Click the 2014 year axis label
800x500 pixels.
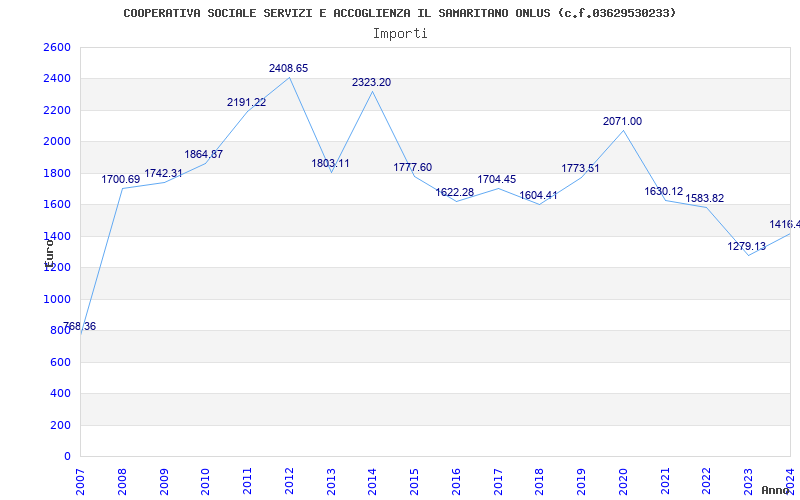[372, 481]
